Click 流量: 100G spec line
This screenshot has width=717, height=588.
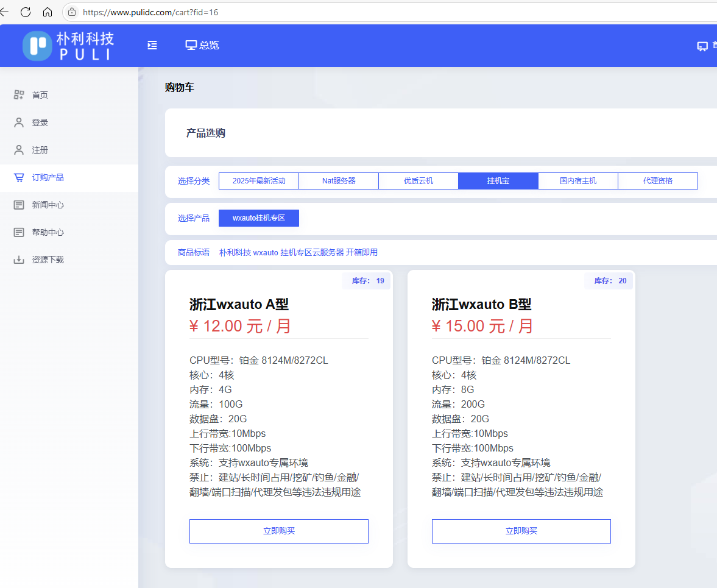[x=216, y=404]
